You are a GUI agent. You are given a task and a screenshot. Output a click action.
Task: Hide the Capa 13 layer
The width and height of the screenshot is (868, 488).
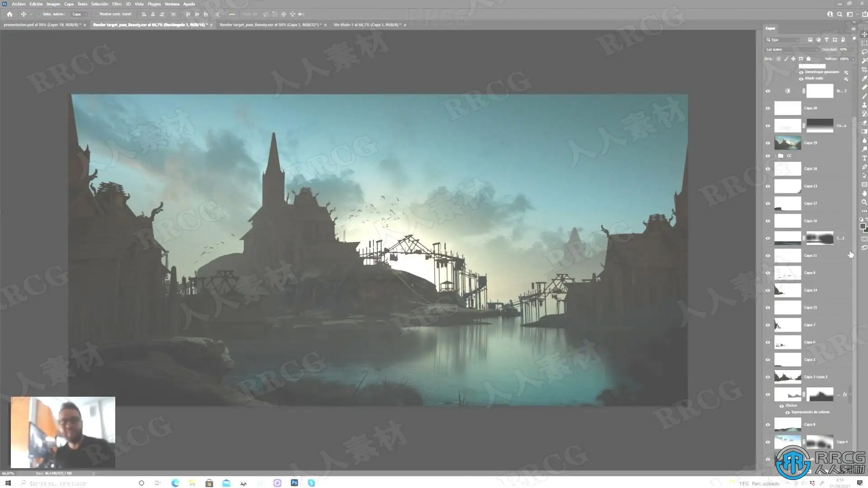768,186
